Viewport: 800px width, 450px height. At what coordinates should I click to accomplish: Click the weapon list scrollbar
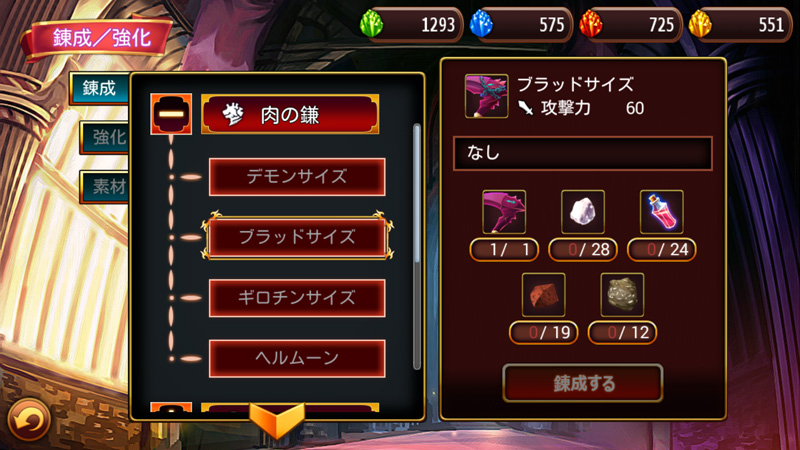pos(417,246)
